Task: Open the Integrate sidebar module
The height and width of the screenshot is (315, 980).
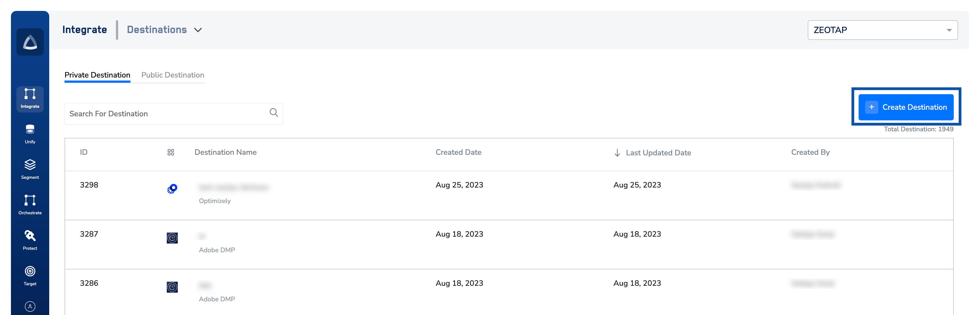Action: pos(30,99)
